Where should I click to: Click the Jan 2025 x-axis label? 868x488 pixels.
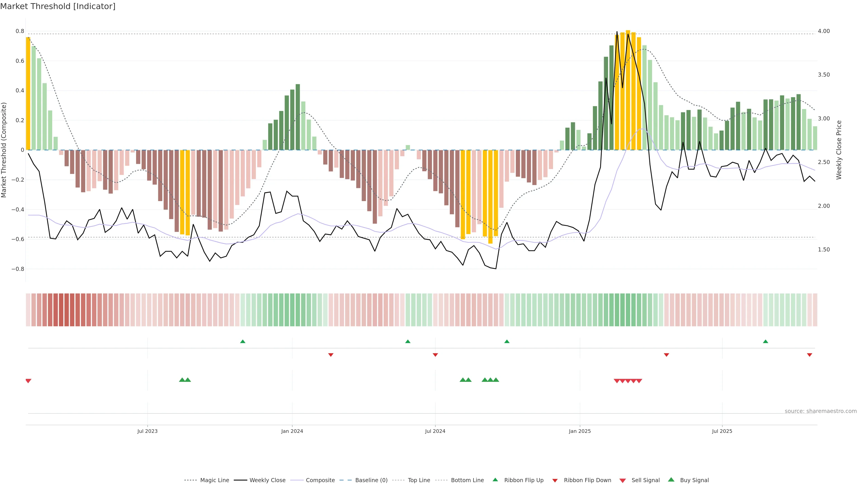(x=580, y=431)
